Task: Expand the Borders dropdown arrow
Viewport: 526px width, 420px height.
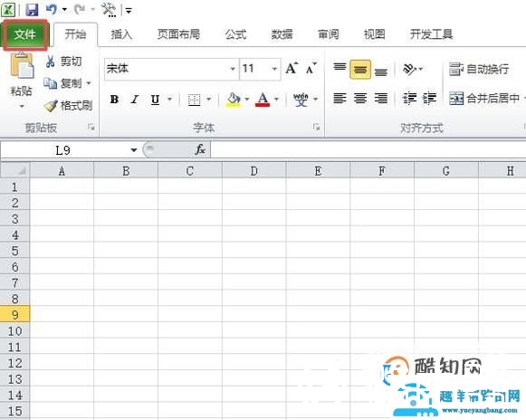Action: click(208, 99)
